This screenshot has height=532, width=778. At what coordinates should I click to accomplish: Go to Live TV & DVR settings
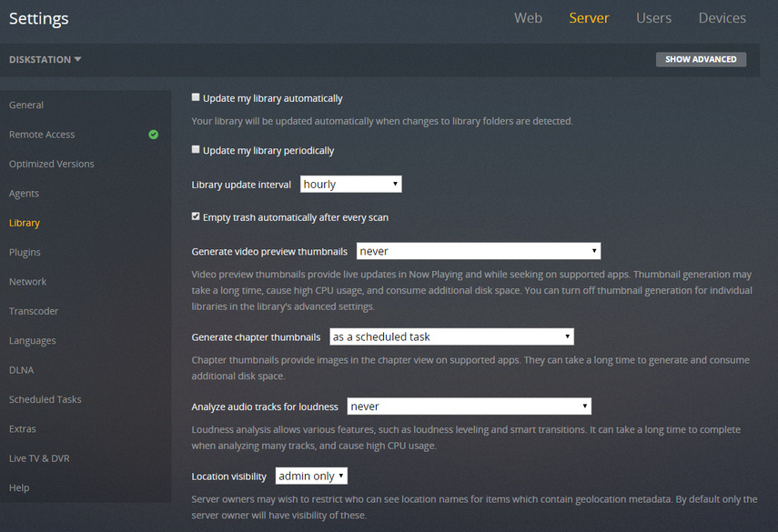(x=39, y=458)
